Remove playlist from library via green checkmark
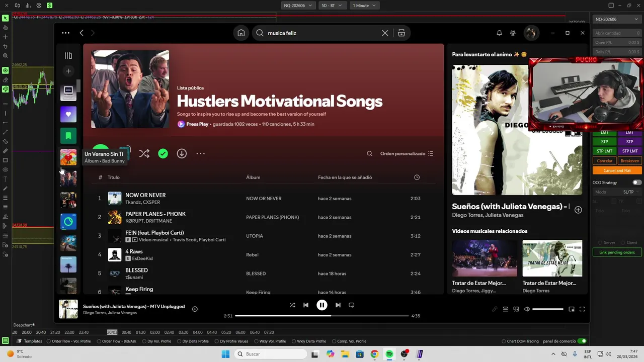644x362 pixels. click(163, 153)
